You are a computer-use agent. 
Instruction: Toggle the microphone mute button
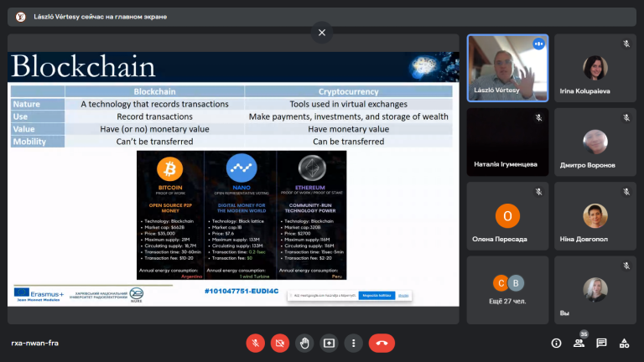coord(255,343)
